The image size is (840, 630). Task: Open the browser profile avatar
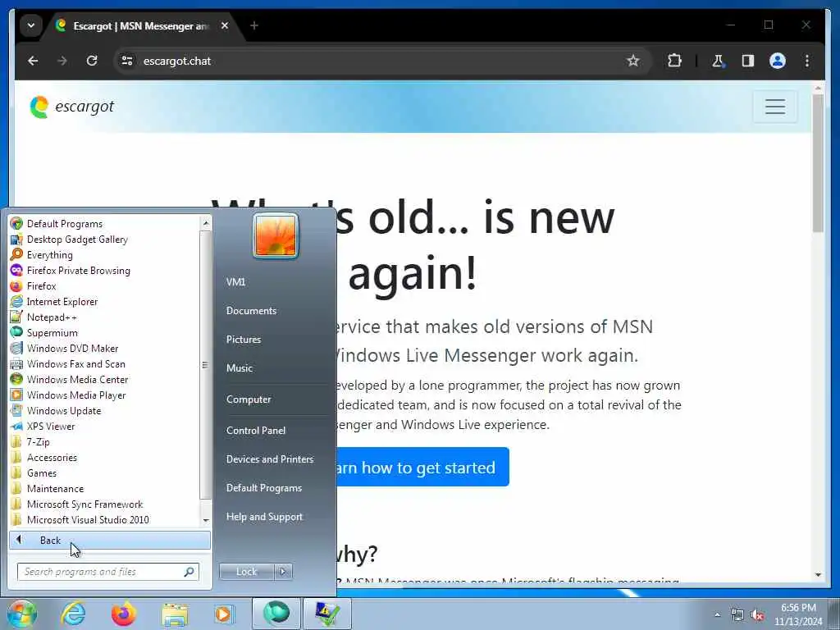778,61
